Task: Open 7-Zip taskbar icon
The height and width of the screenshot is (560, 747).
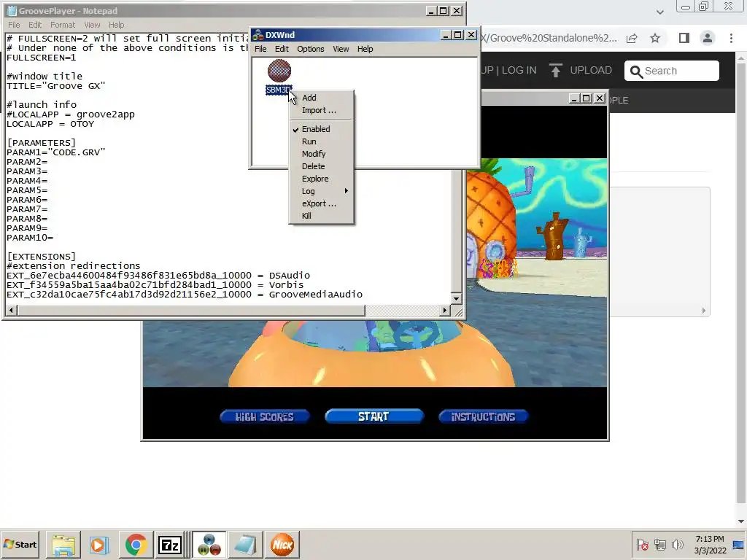Action: [x=170, y=544]
